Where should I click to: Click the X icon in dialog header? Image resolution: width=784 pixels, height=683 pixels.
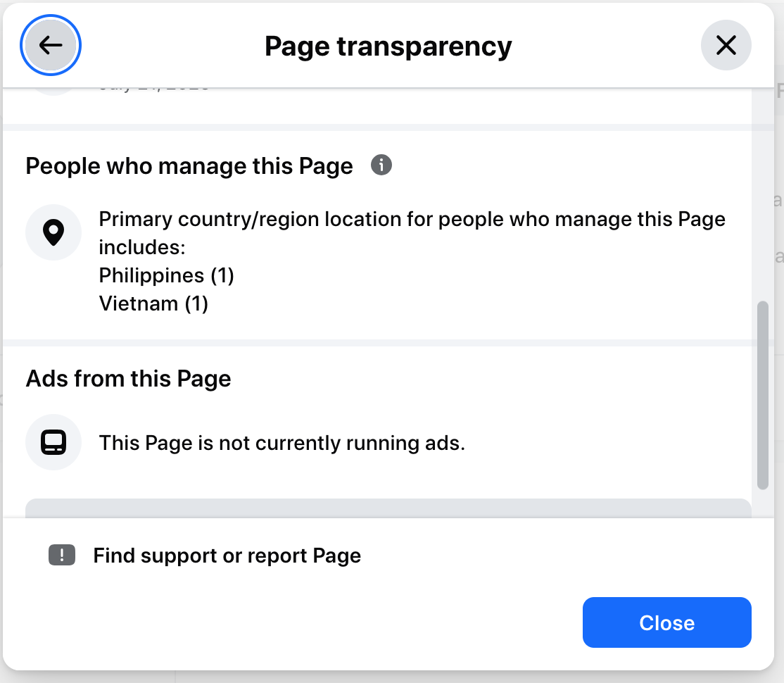pyautogui.click(x=726, y=46)
